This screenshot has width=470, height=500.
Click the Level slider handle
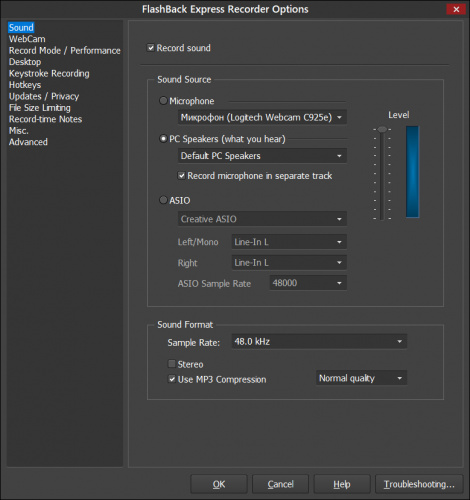click(382, 129)
